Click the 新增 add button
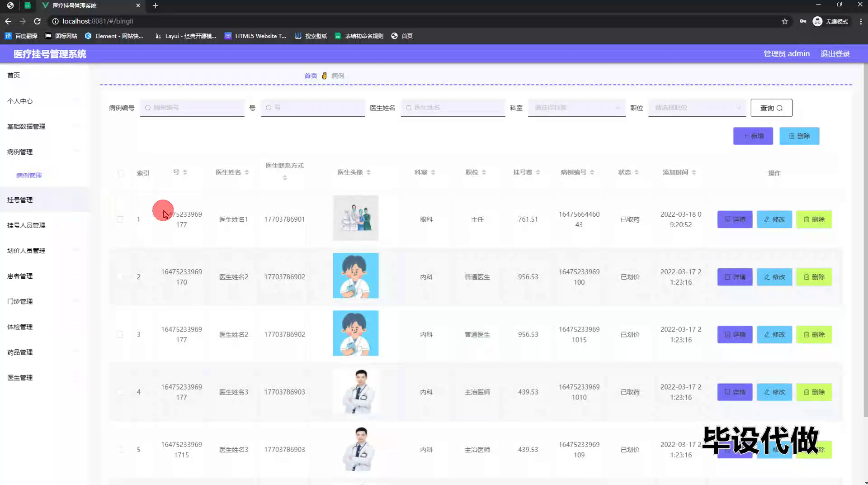The image size is (868, 485). [x=753, y=136]
